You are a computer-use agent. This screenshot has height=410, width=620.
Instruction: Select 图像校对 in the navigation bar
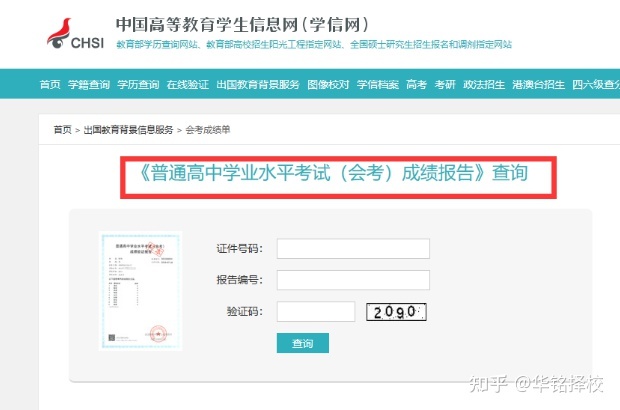point(328,85)
